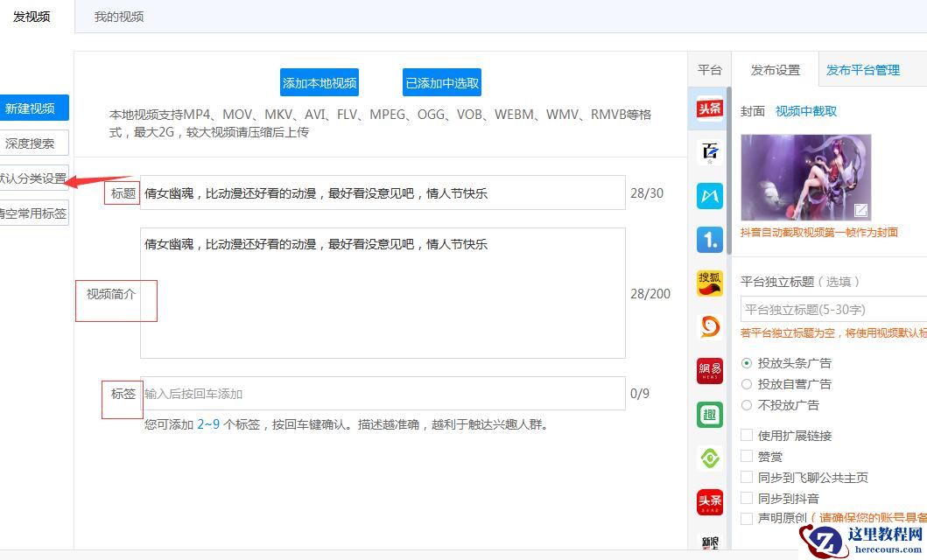Screen dimensions: 927x560
Task: Pick the NetEase (網易) platform icon
Action: tap(710, 370)
